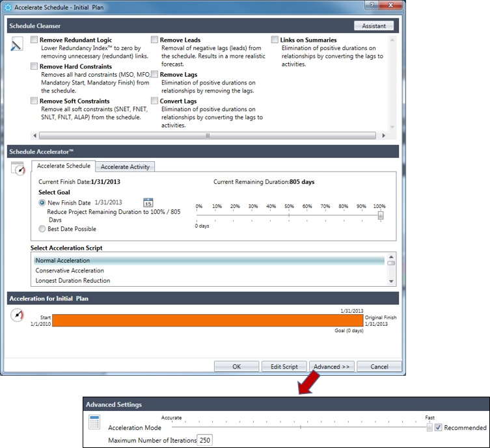Click the Schedule Cleanser broom icon
The height and width of the screenshot is (448, 490).
pos(18,45)
